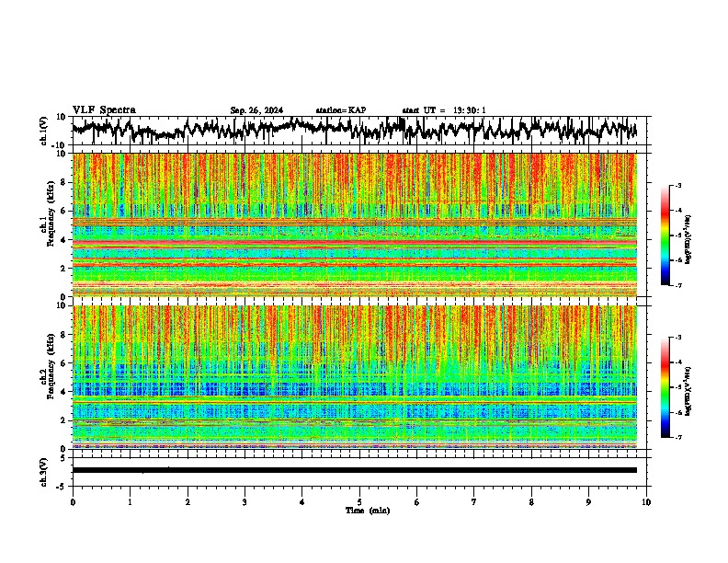The height and width of the screenshot is (563, 728).
Task: Click the "station=KAP" label
Action: [x=341, y=110]
